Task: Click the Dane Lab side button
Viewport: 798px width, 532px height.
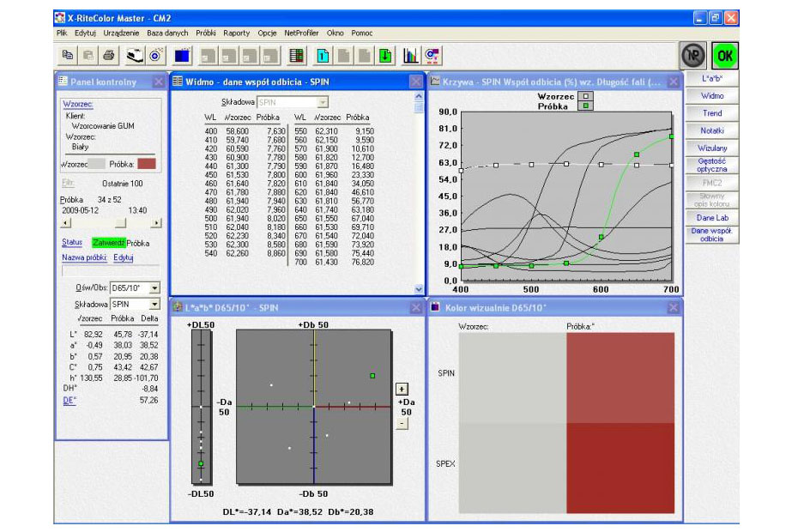Action: tap(712, 217)
